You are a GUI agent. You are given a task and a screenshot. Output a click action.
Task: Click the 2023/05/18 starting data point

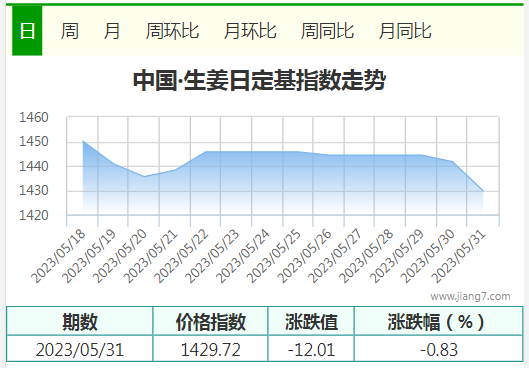click(83, 141)
